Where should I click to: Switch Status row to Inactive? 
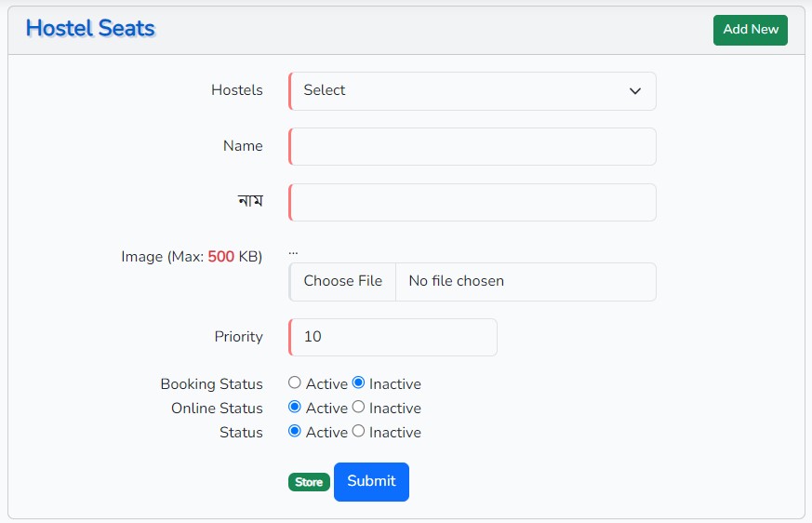tap(358, 431)
